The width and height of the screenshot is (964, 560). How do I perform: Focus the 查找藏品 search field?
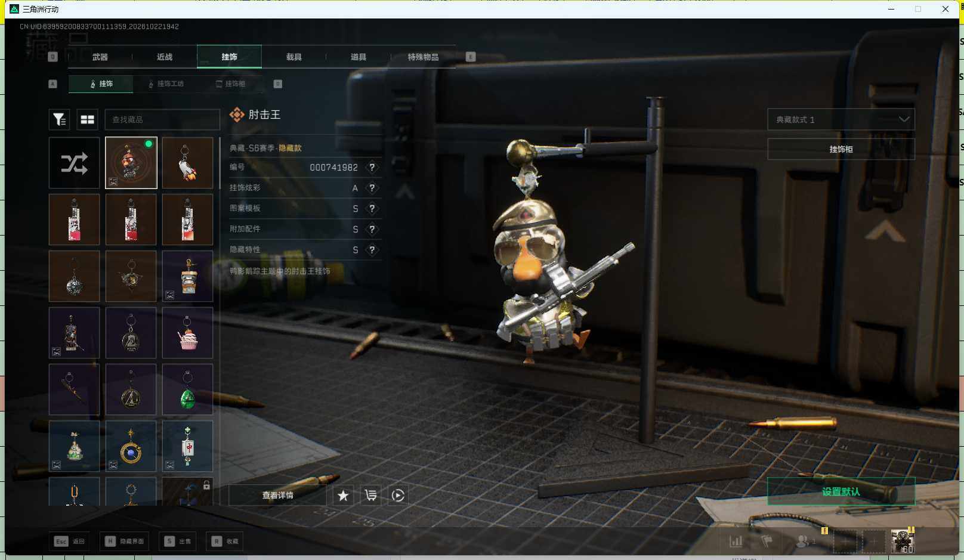pos(162,120)
